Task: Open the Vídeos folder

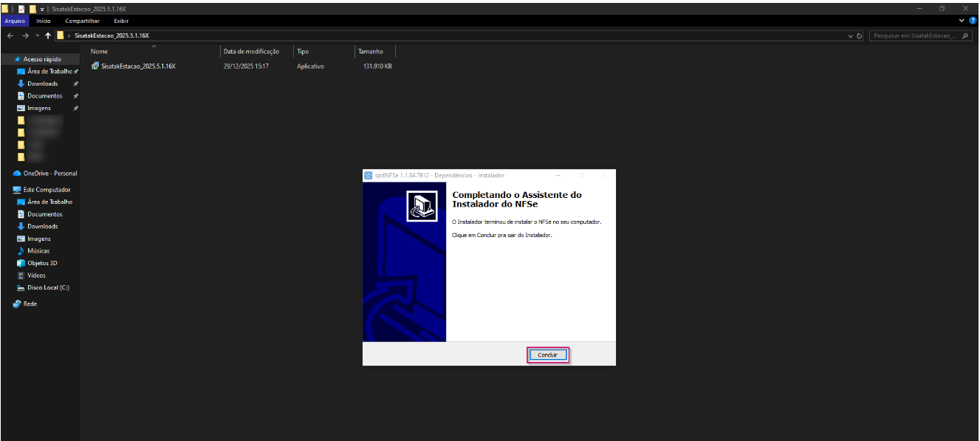Action: tap(36, 276)
